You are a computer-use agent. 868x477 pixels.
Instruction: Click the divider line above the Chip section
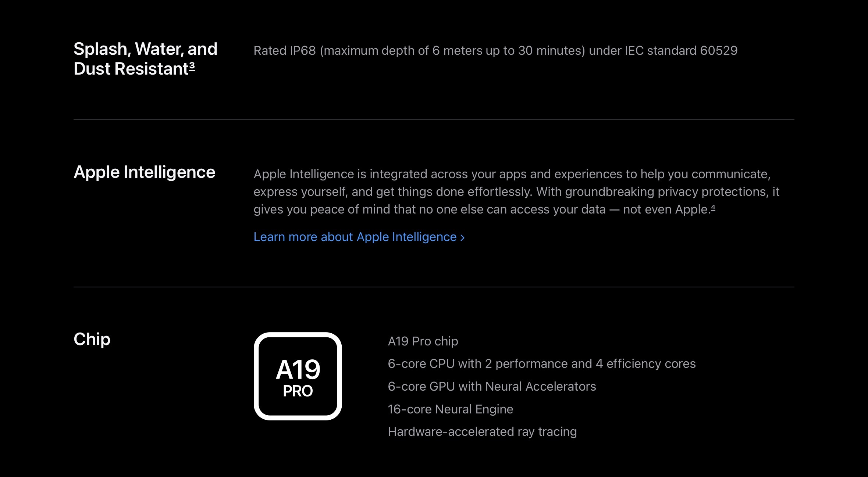coord(434,287)
